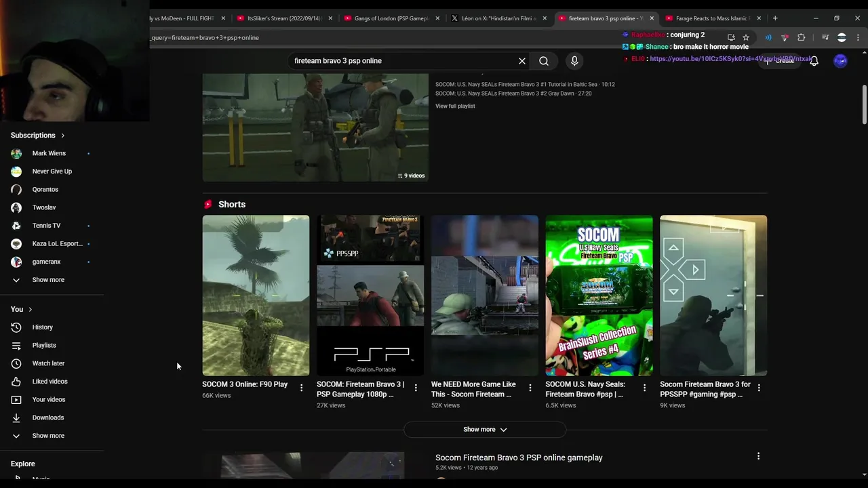Expand Shorts shelf with Show more
This screenshot has height=488, width=868.
[x=485, y=429]
